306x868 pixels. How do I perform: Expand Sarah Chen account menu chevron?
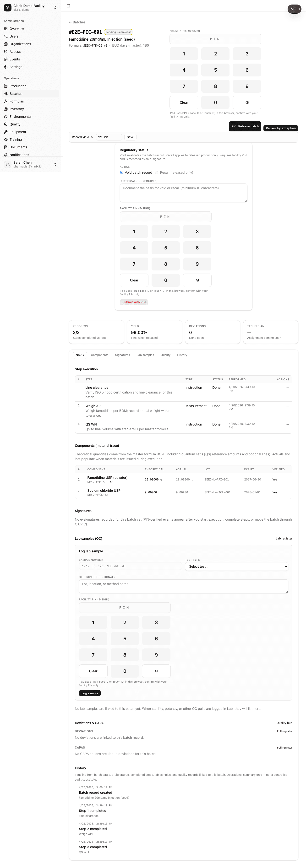point(55,164)
